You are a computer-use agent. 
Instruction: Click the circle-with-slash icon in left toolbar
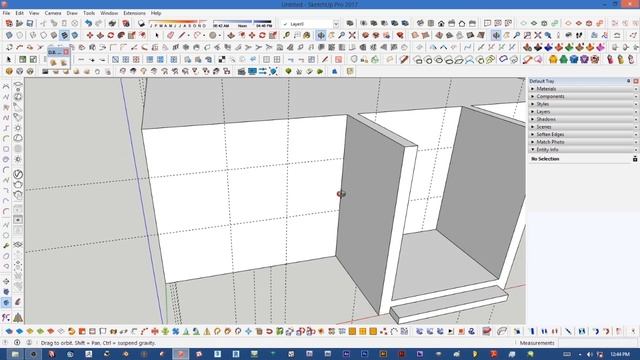tap(18, 174)
